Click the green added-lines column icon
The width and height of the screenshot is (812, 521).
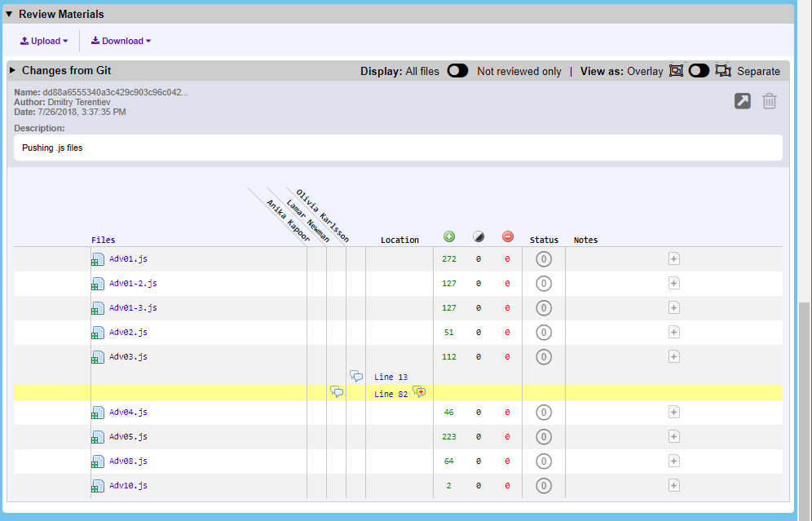point(449,236)
